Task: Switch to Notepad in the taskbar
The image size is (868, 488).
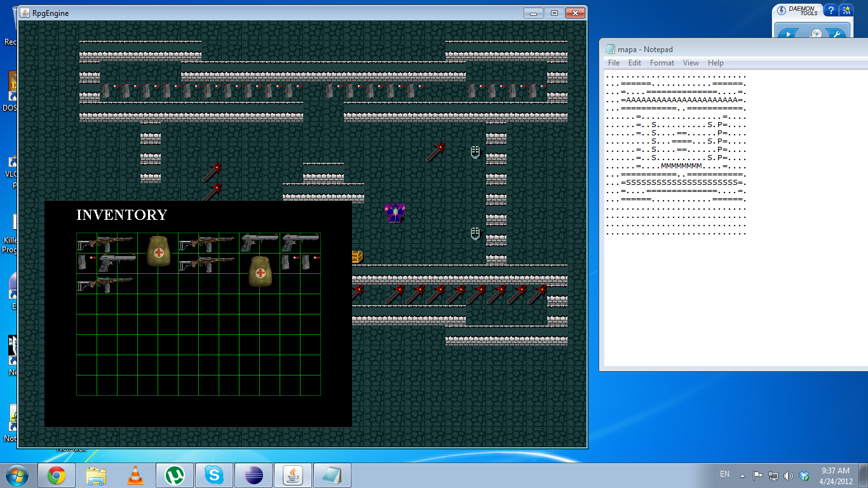Action: pos(333,475)
